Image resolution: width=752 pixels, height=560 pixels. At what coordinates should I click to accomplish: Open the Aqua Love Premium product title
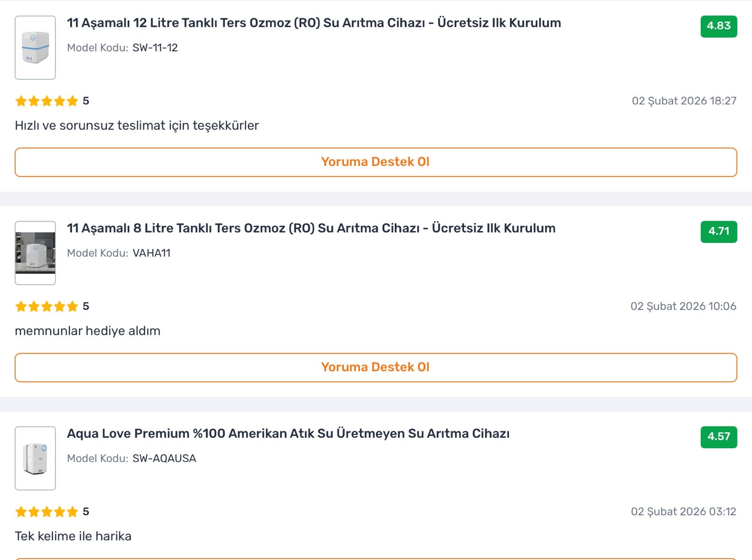tap(288, 434)
